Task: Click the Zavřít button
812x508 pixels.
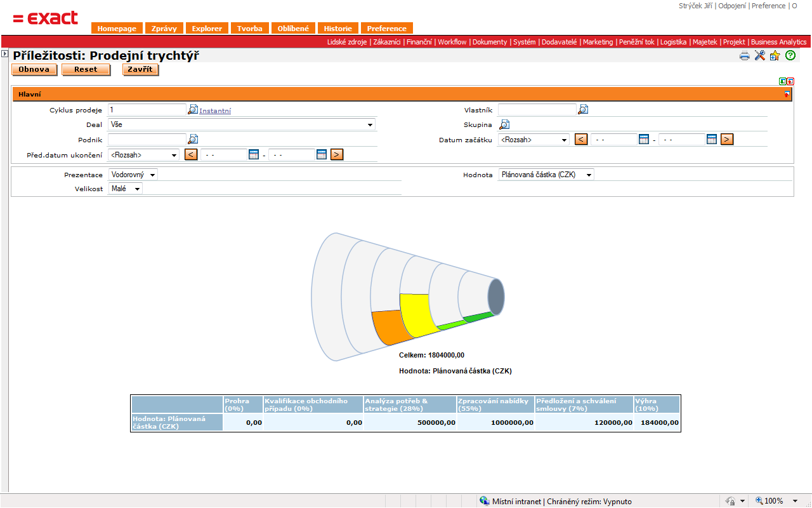Action: point(140,69)
